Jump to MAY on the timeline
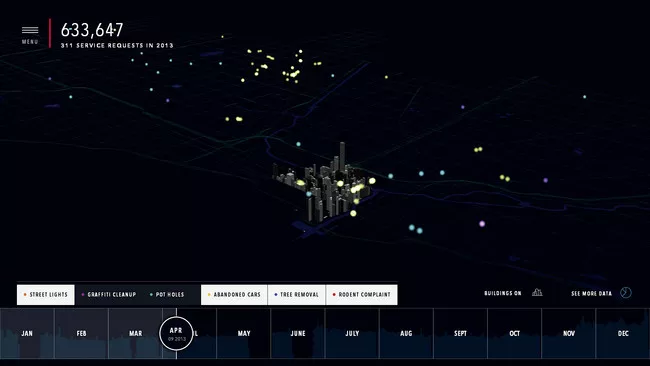This screenshot has height=366, width=650. (244, 333)
